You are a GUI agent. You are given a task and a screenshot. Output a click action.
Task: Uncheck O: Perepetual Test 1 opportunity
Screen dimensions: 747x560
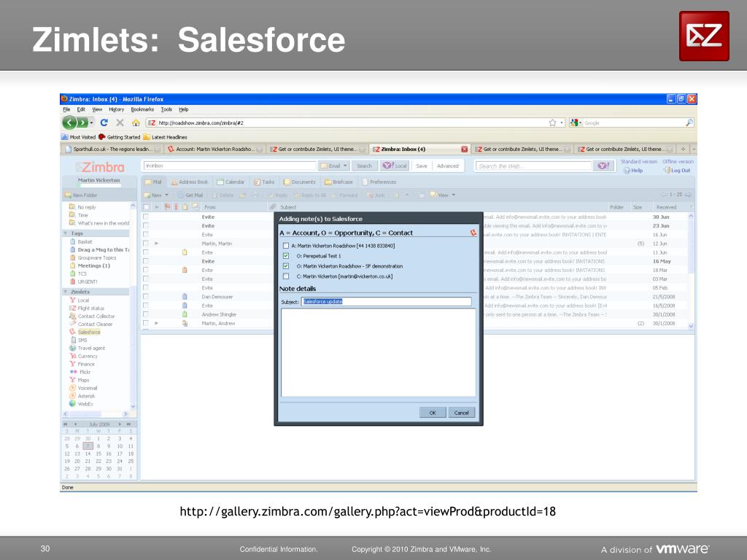coord(286,256)
